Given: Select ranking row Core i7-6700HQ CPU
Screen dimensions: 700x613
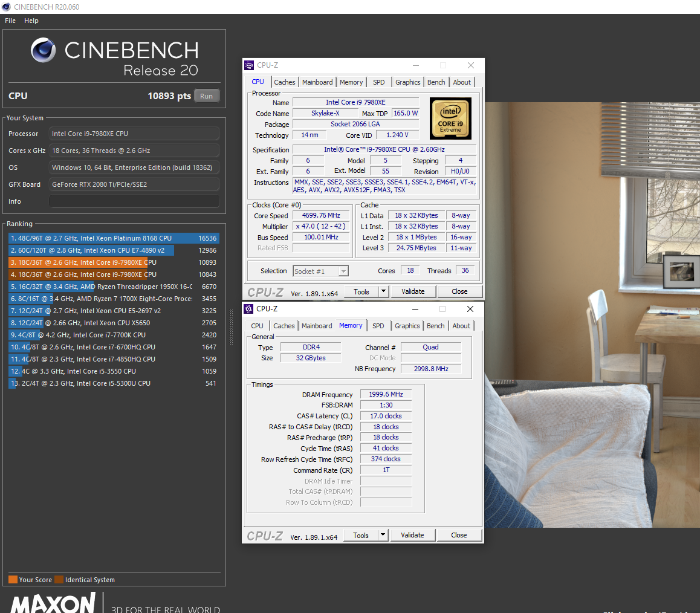Looking at the screenshot, I should (114, 347).
